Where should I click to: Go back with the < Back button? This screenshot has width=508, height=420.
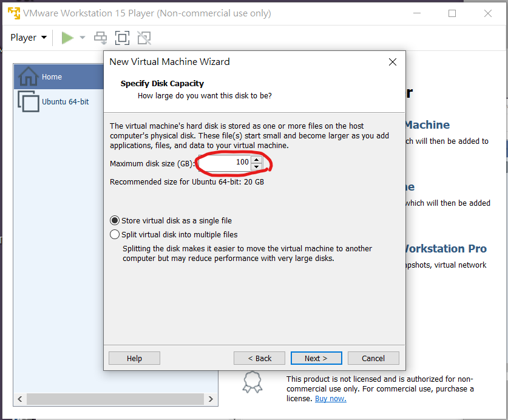(260, 358)
